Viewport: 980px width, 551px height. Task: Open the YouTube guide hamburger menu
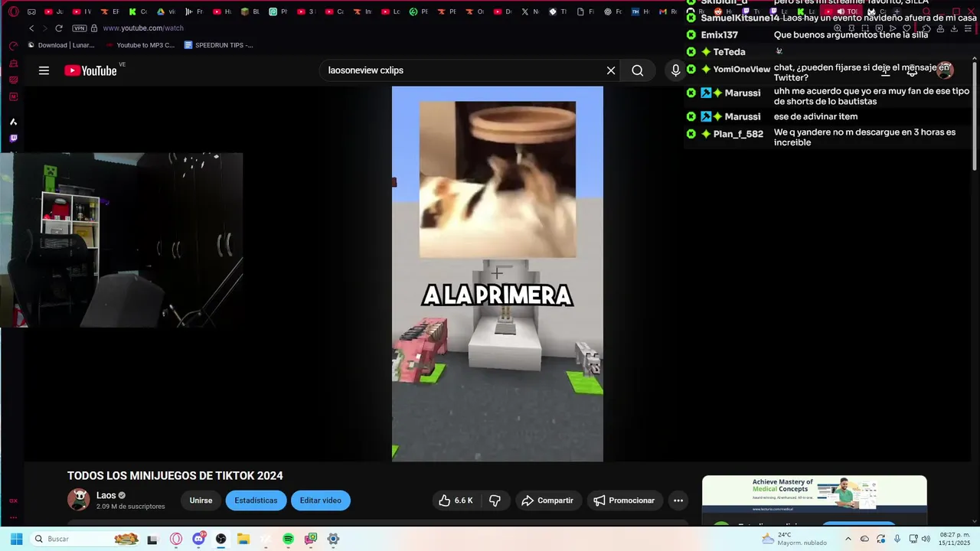pos(44,70)
